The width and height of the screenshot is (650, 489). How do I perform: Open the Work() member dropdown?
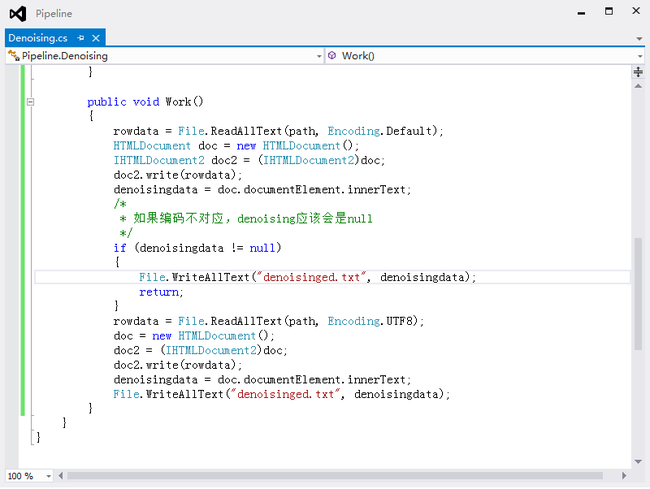640,56
